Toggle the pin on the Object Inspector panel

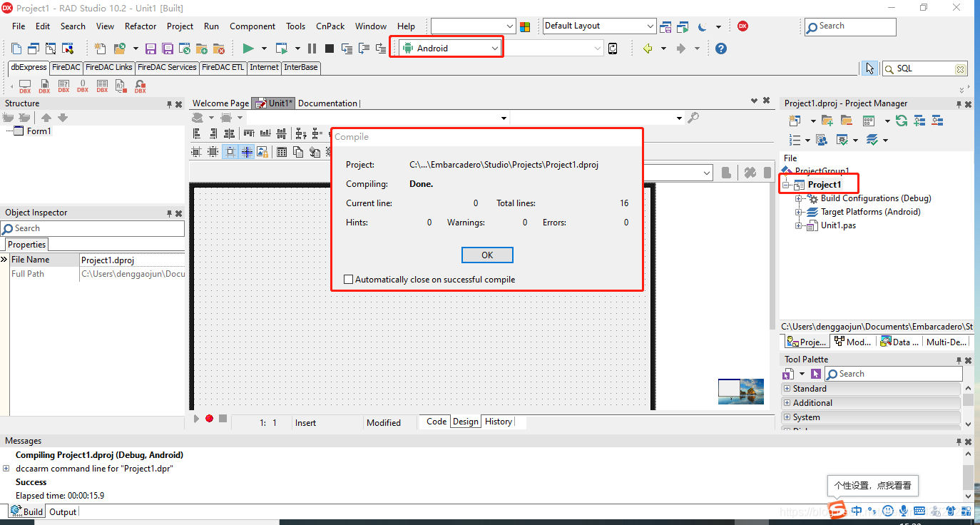click(170, 213)
